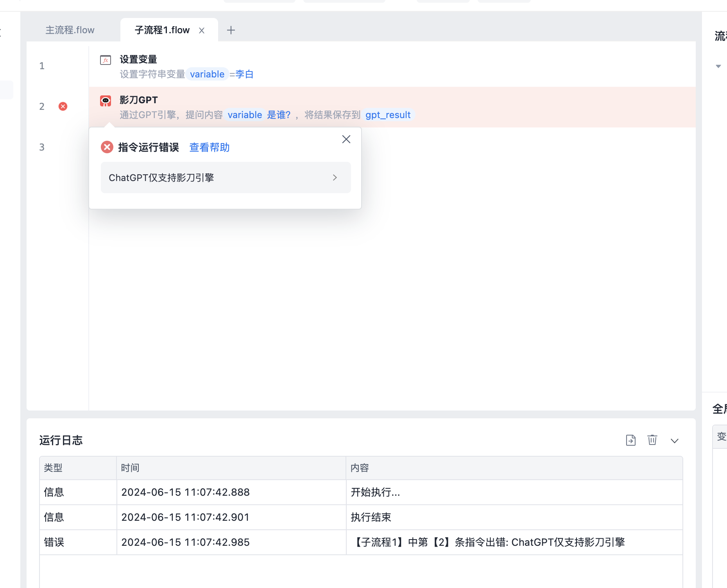This screenshot has height=588, width=727.
Task: Select the 错误 log entry row
Action: 360,542
